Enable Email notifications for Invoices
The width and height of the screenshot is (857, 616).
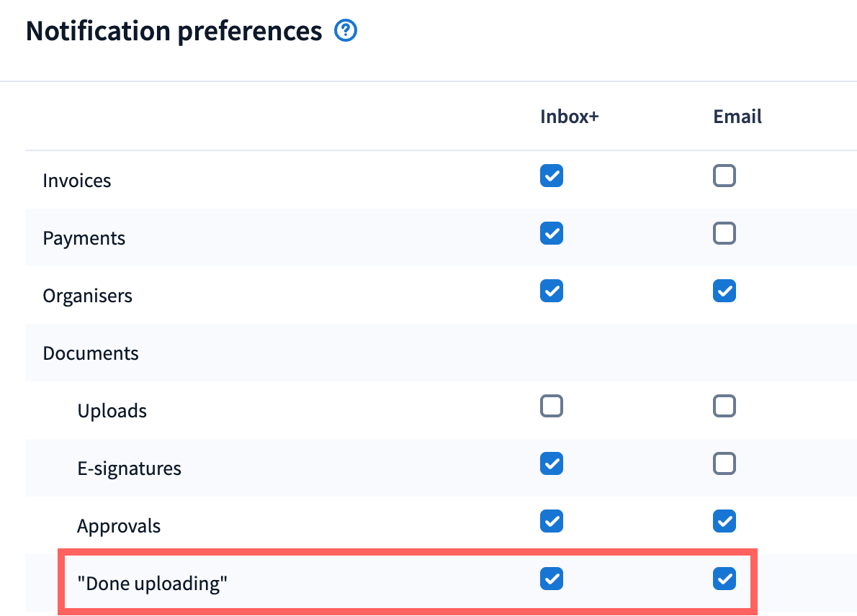point(724,176)
